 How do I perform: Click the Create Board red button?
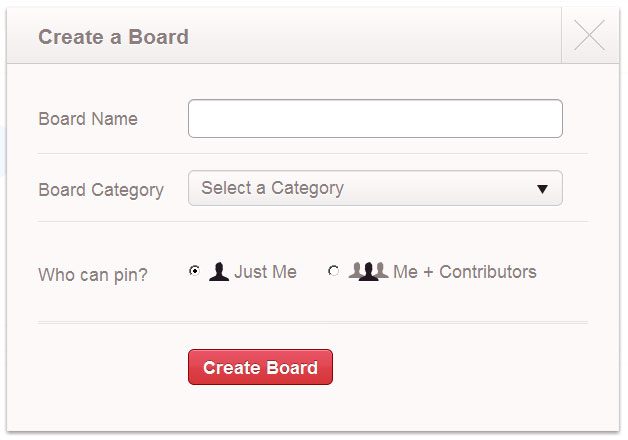coord(260,367)
